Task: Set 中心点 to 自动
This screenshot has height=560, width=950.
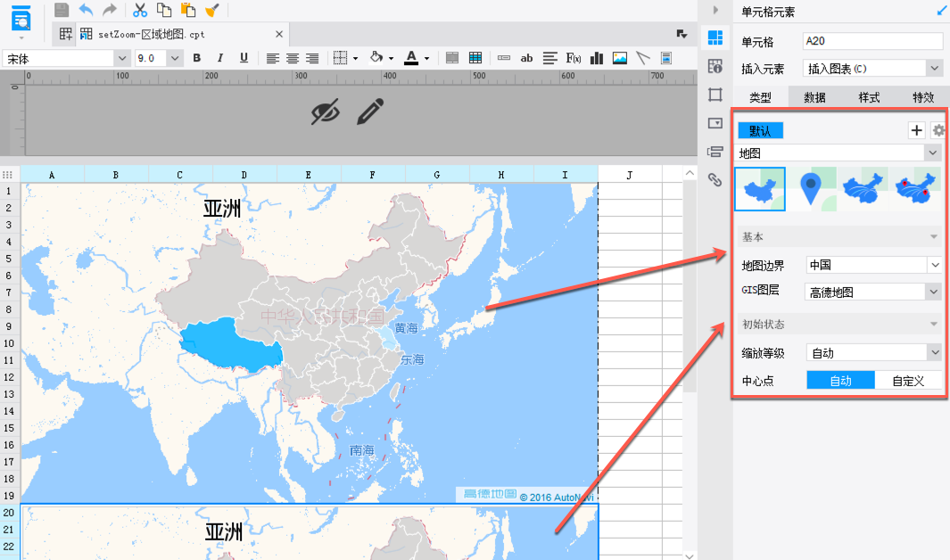Action: pyautogui.click(x=840, y=380)
